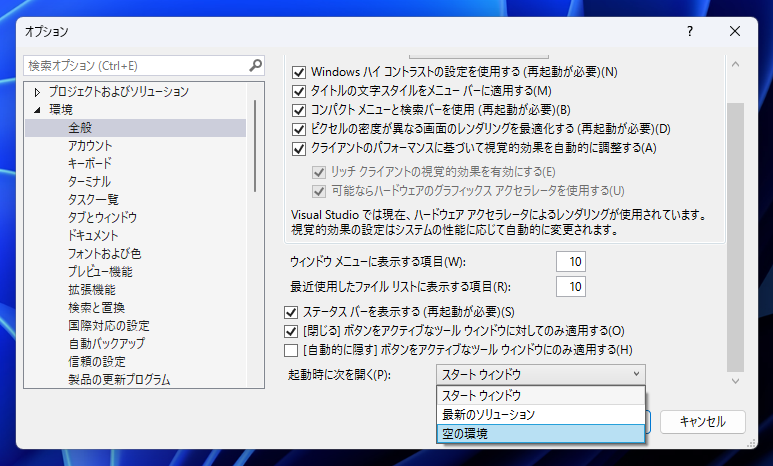This screenshot has height=466, width=773.
Task: Select タブとウィンドウ in the options tree
Action: coord(103,217)
